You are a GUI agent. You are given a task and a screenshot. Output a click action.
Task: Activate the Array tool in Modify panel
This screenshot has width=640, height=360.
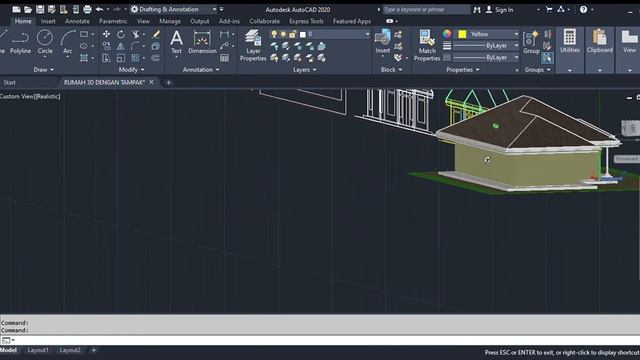click(x=136, y=58)
